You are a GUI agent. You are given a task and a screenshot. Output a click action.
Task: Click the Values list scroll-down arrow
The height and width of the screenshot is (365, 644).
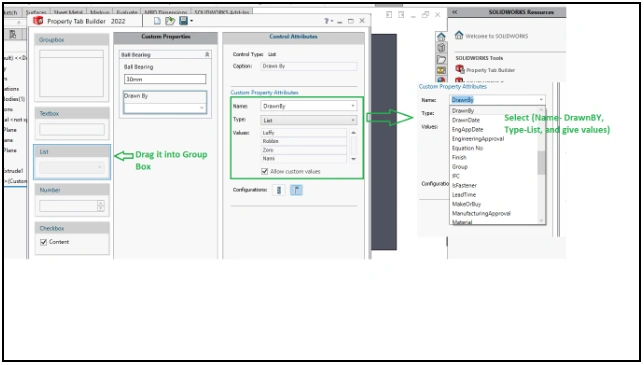[353, 159]
